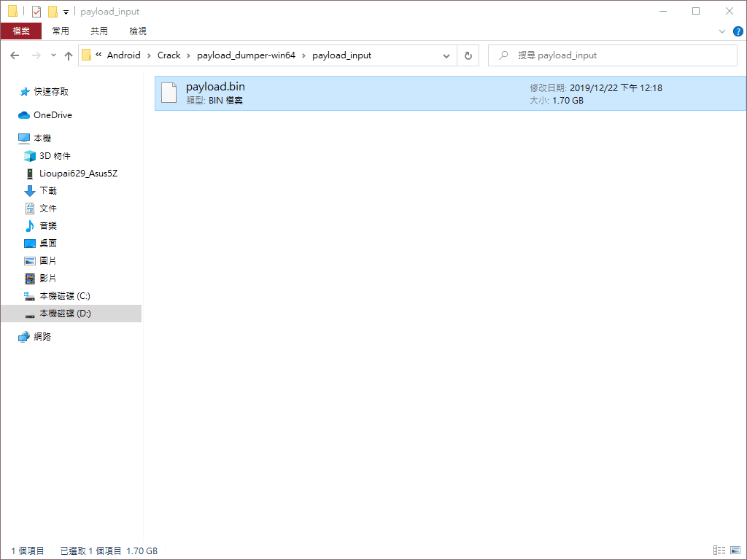Open Customize Quick Access Toolbar dropdown
The width and height of the screenshot is (747, 560).
(66, 12)
